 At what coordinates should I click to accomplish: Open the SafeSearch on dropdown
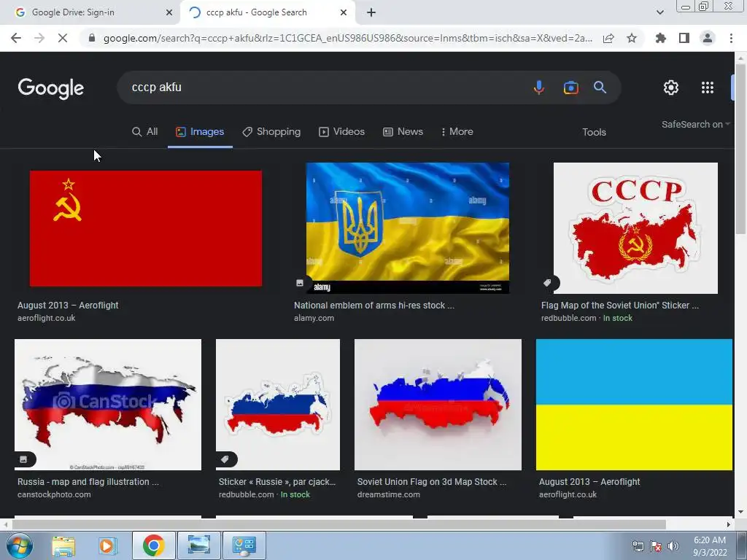pyautogui.click(x=695, y=124)
